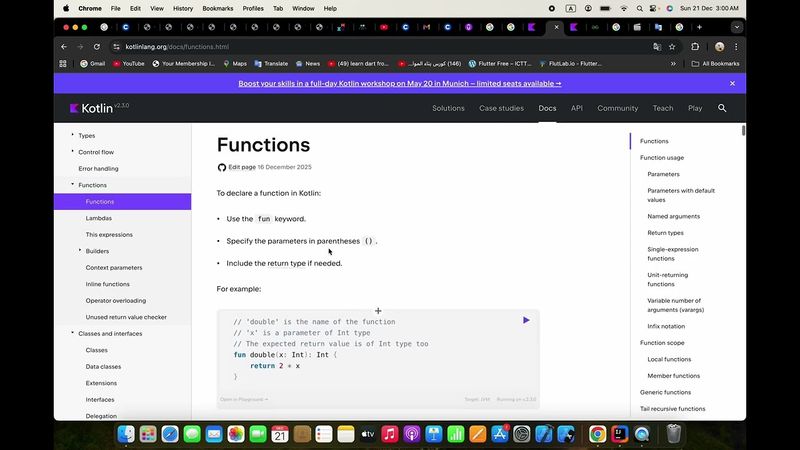Open the Docs tab in navigation
This screenshot has height=450, width=800.
point(547,108)
